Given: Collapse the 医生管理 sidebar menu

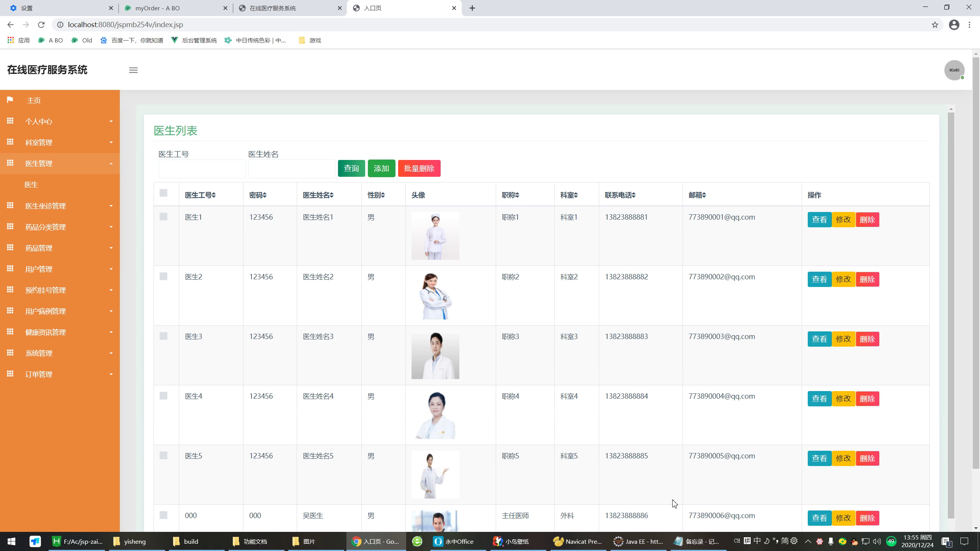Looking at the screenshot, I should click(x=60, y=163).
